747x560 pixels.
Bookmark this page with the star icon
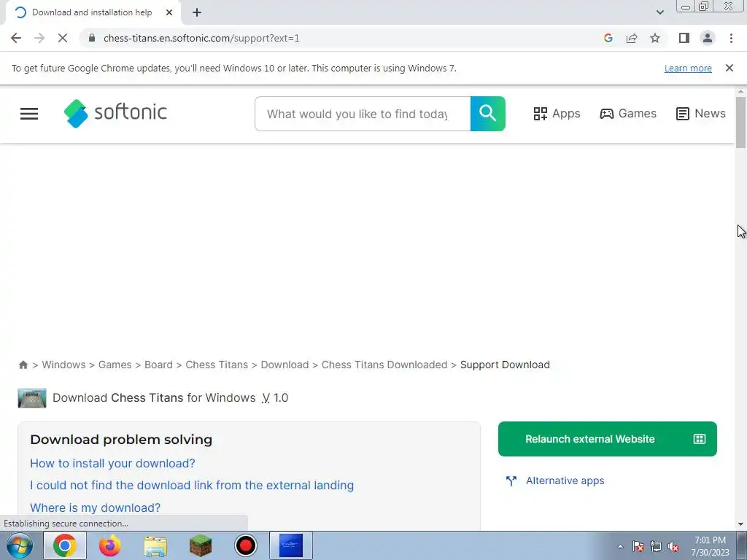pyautogui.click(x=655, y=38)
